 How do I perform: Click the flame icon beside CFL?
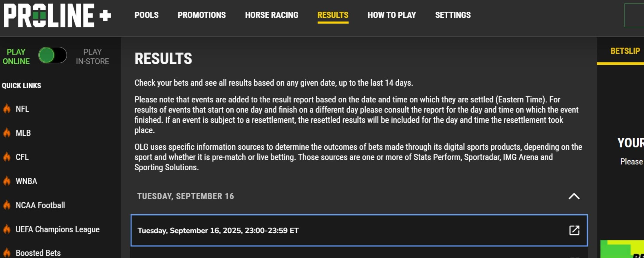coord(7,157)
